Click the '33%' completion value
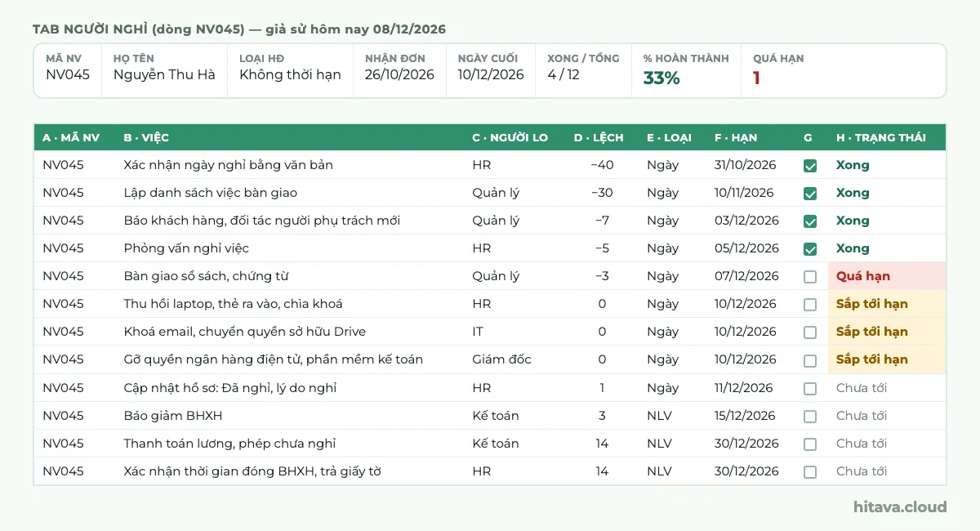 (x=661, y=78)
